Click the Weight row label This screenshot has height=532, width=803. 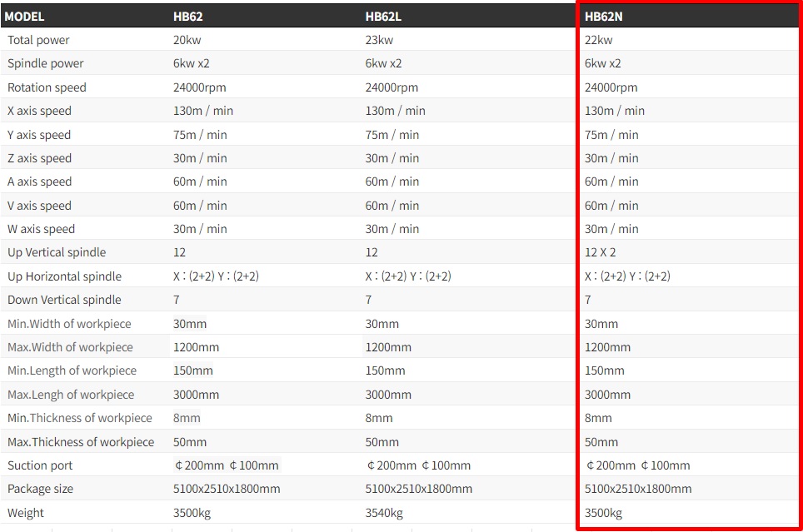(26, 513)
